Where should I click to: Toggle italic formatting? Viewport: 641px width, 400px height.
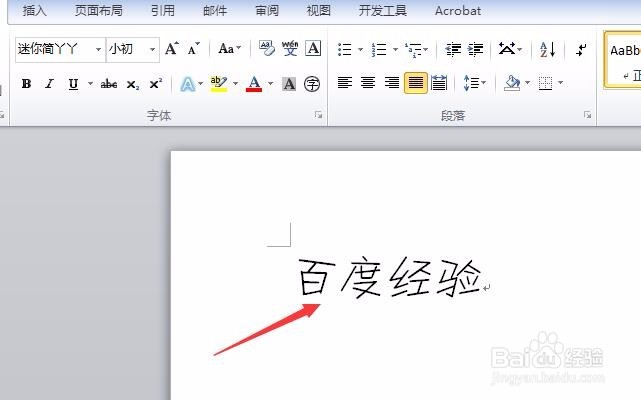pos(49,84)
